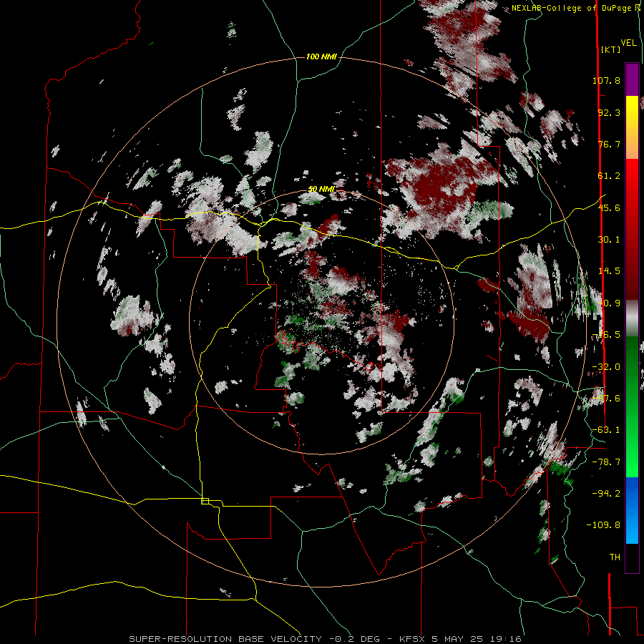This screenshot has height=644, width=644.
Task: Select the -94.2 value on the velocity scale
Action: click(x=606, y=493)
